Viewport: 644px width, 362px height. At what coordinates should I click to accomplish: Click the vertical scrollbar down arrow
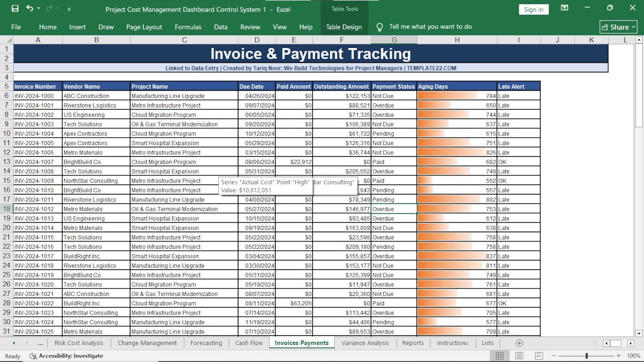pyautogui.click(x=639, y=333)
